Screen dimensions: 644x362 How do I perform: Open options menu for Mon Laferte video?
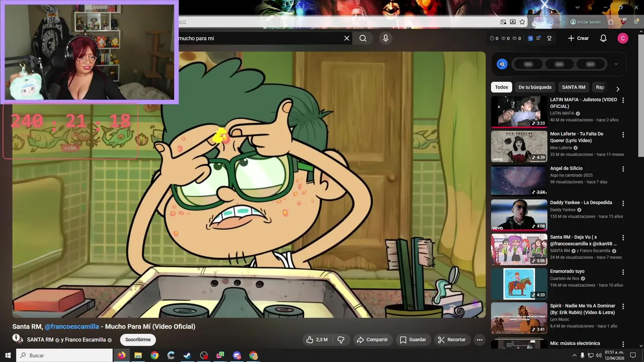pos(623,135)
